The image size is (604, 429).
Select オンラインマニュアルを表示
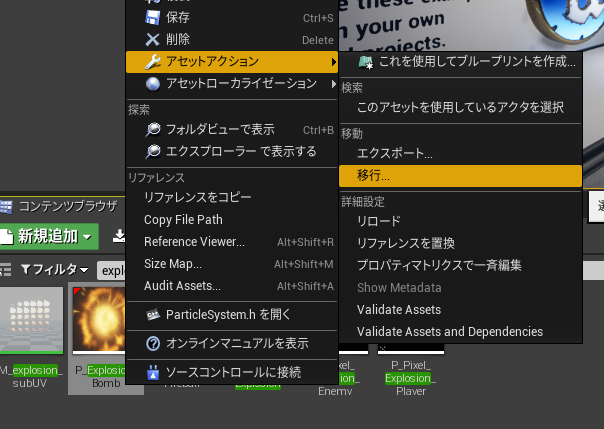pos(232,344)
